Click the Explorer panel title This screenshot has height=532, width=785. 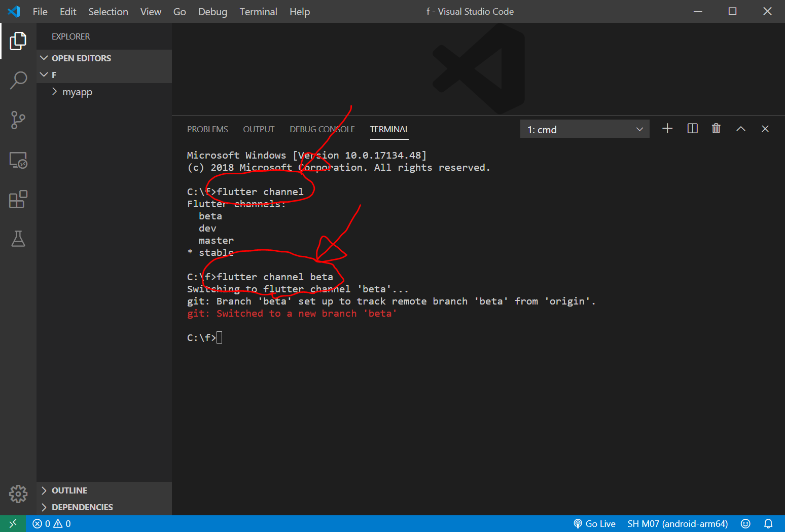coord(70,36)
